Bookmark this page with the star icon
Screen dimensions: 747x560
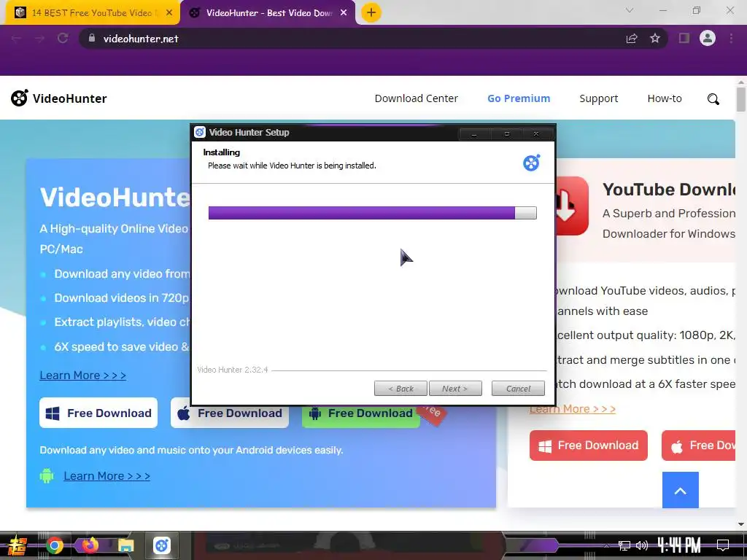click(655, 39)
